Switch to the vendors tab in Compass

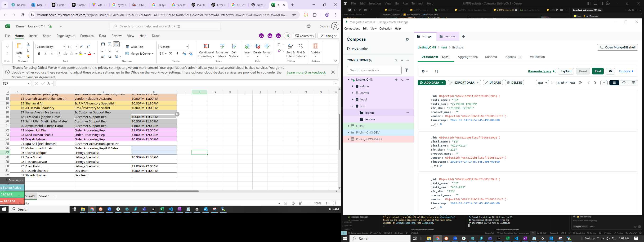447,36
